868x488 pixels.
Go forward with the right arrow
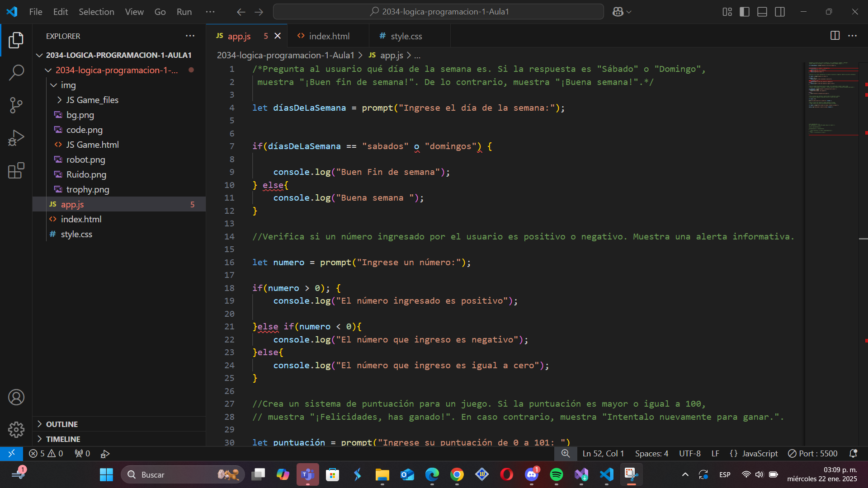pos(259,12)
